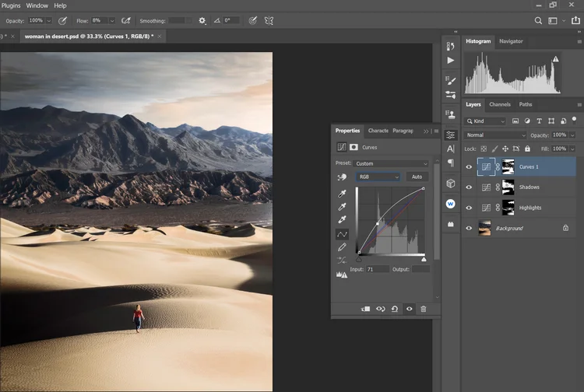Viewport: 584px width, 392px height.
Task: Switch to the Channels tab
Action: point(500,104)
